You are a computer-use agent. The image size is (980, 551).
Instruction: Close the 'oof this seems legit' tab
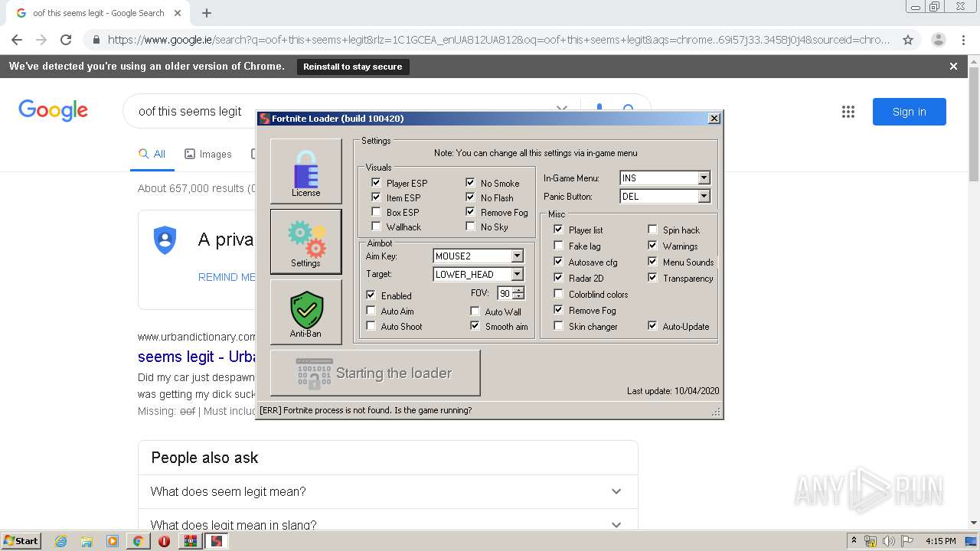click(178, 13)
